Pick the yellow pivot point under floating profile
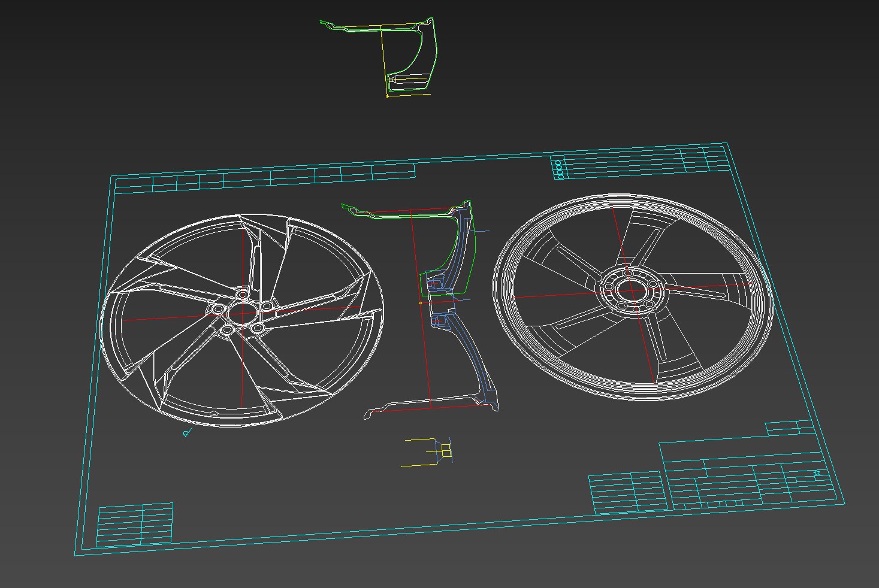 [x=388, y=95]
